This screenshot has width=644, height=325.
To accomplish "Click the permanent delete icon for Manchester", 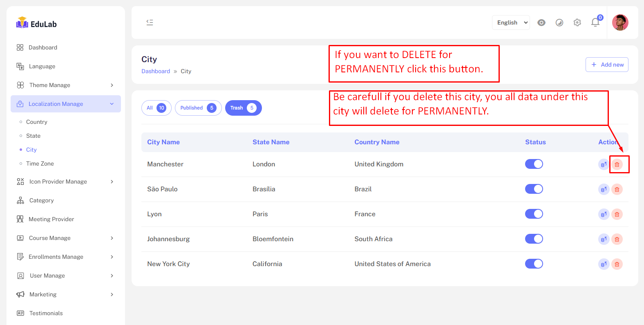I will [617, 164].
